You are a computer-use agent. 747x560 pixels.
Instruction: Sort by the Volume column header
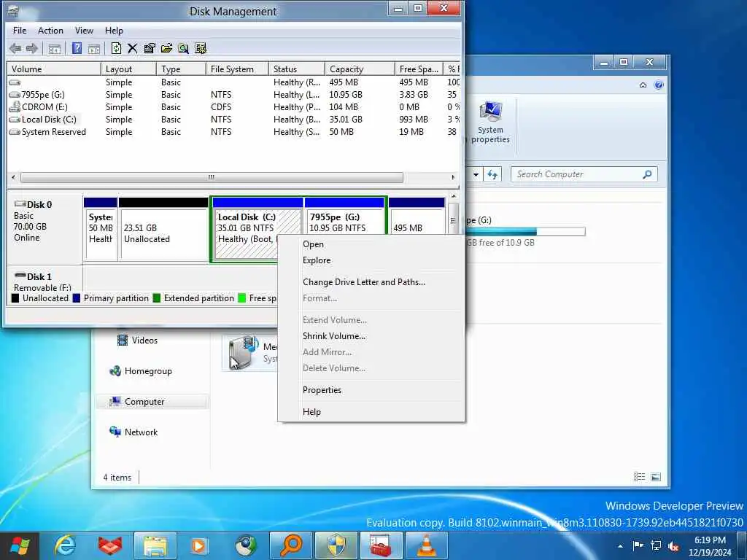coord(53,69)
